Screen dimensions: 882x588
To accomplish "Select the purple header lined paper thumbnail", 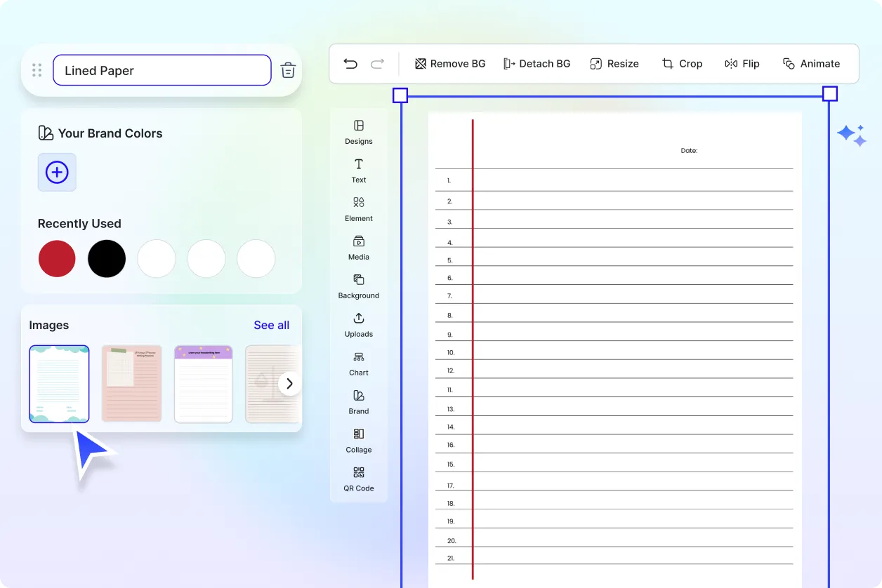I will click(204, 384).
